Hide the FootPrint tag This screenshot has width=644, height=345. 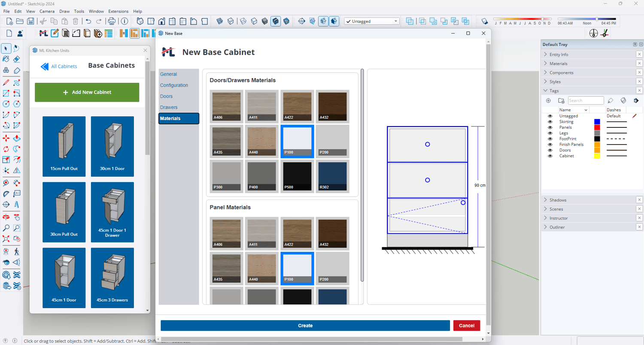550,139
